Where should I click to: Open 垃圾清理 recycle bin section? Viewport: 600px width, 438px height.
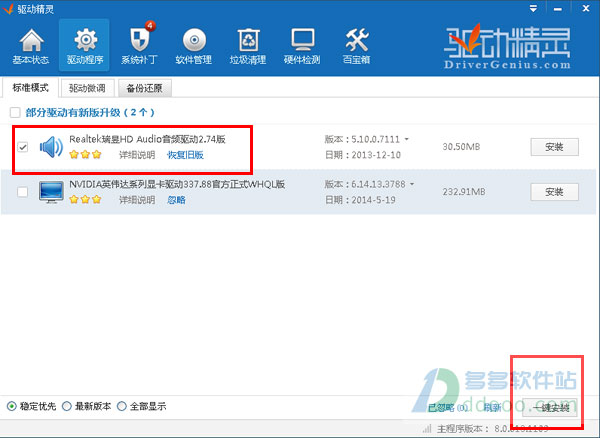(248, 46)
